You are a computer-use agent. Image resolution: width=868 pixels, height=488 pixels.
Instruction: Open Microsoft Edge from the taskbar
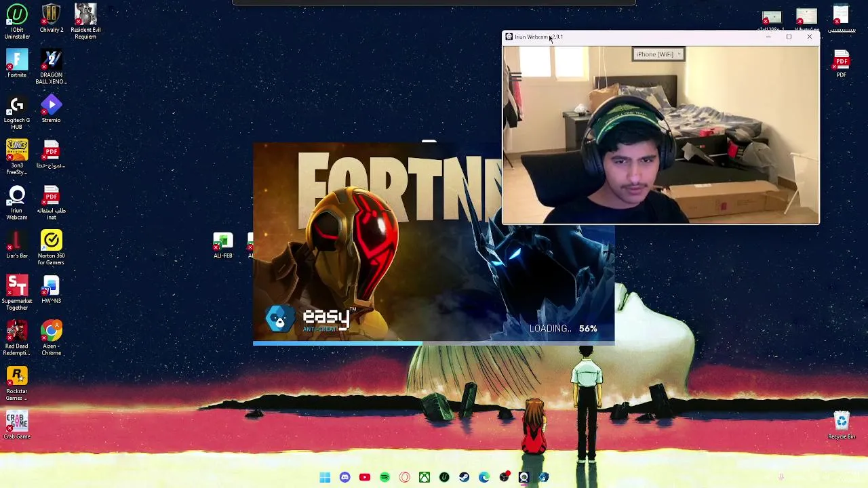[484, 477]
